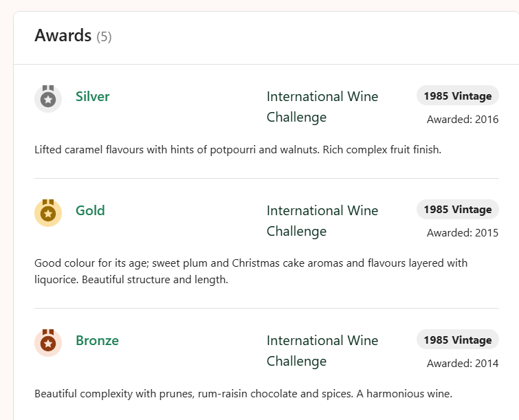Image resolution: width=519 pixels, height=420 pixels.
Task: Click the awards count (5) label
Action: (104, 37)
